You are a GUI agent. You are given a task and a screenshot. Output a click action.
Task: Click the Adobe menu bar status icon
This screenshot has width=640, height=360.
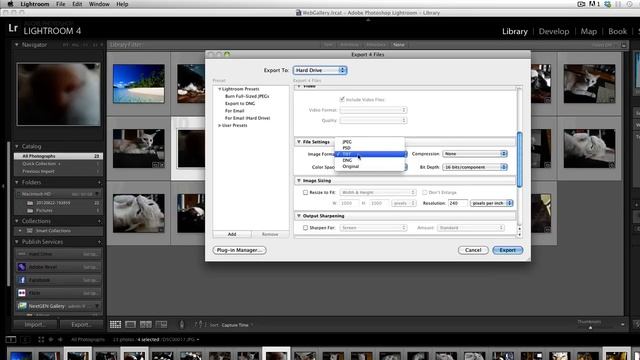[x=593, y=4]
